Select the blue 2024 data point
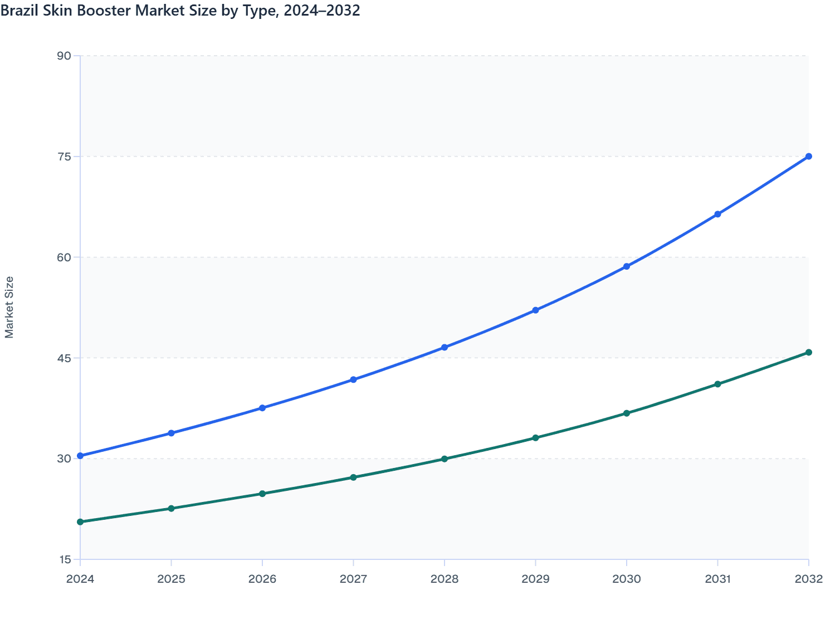 click(80, 455)
